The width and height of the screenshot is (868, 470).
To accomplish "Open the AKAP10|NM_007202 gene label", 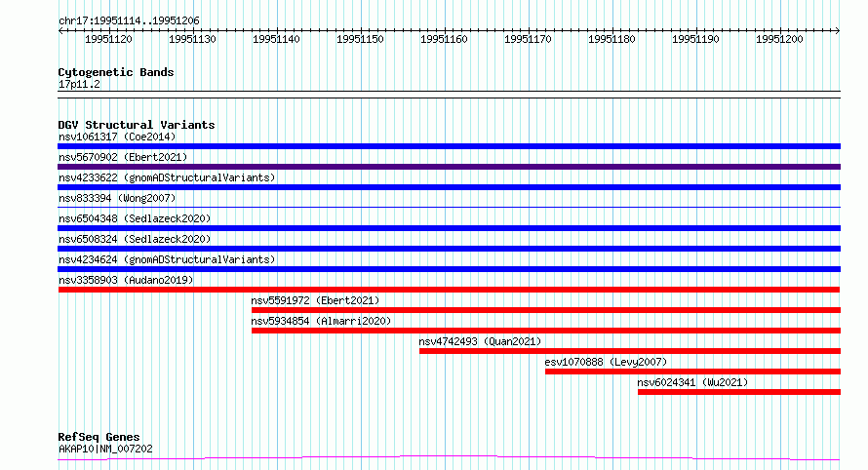I will tap(105, 449).
